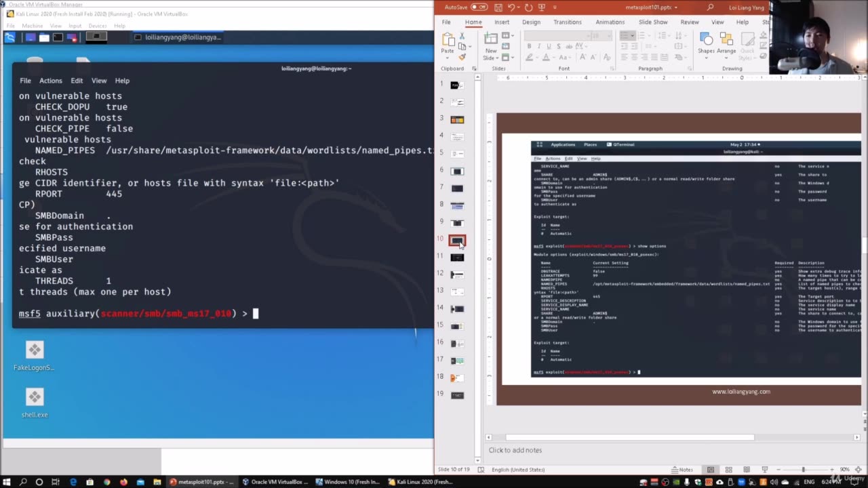Toggle Strikethrough formatting
This screenshot has height=488, width=868.
coord(570,47)
